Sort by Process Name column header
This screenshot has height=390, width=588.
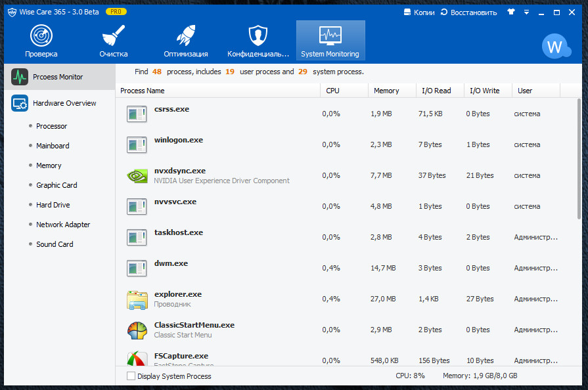click(218, 91)
